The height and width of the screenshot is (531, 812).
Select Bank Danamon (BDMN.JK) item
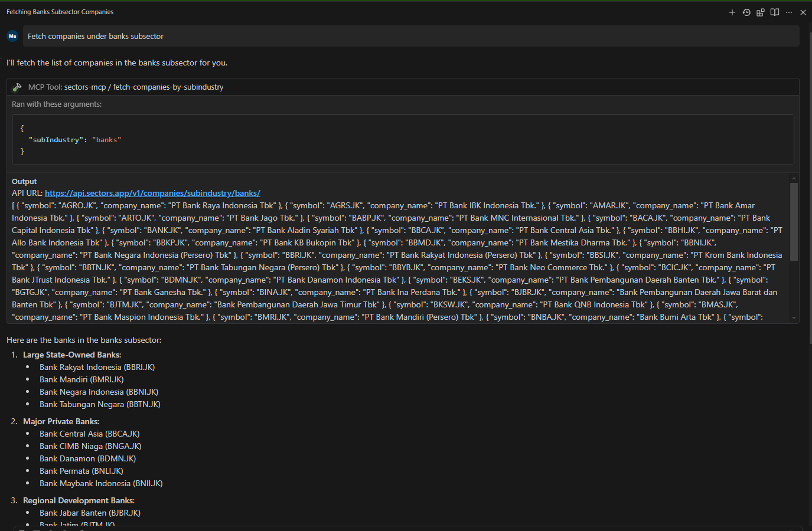pos(88,458)
